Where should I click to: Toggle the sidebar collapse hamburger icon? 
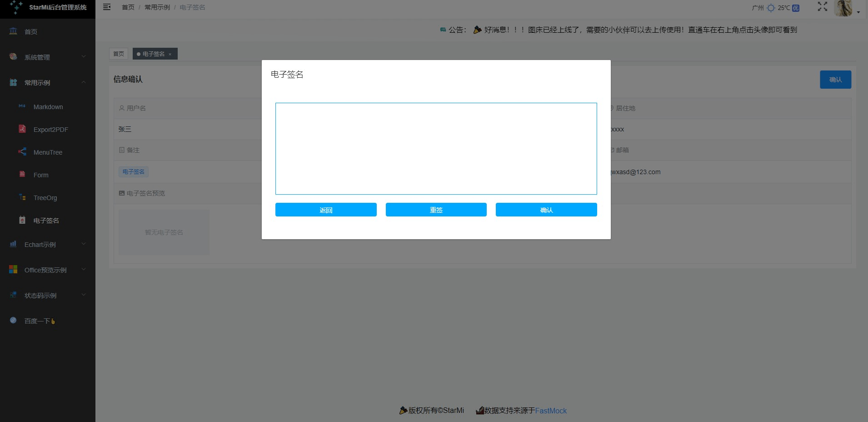107,7
